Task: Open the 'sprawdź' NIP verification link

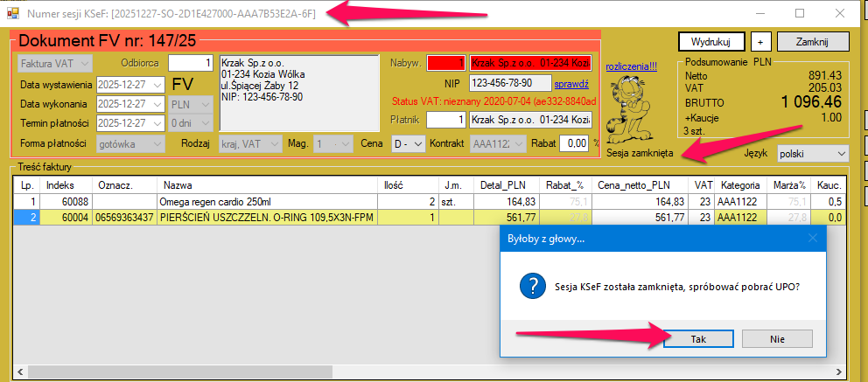Action: 570,84
